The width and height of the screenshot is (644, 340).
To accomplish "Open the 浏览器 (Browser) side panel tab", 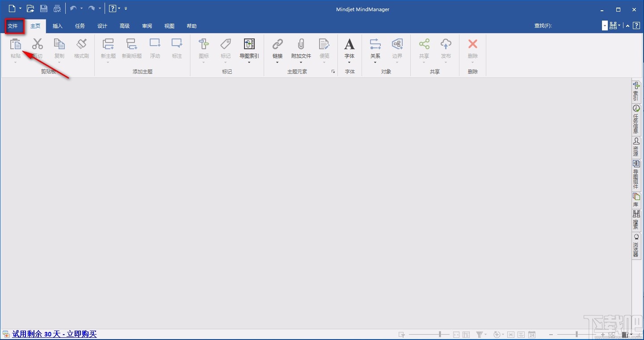I will (636, 246).
